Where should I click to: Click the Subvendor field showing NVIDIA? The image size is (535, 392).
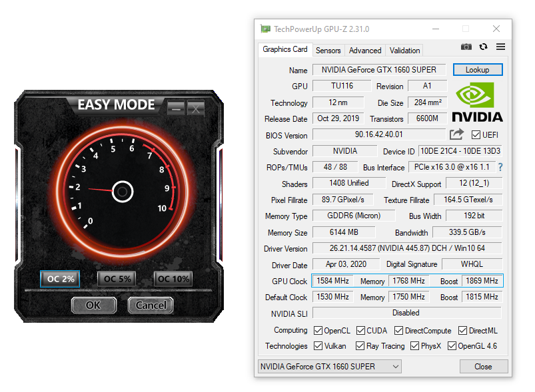345,151
